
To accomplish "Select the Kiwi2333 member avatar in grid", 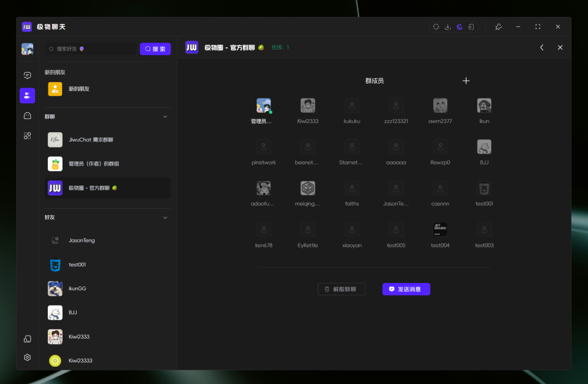I will [308, 106].
